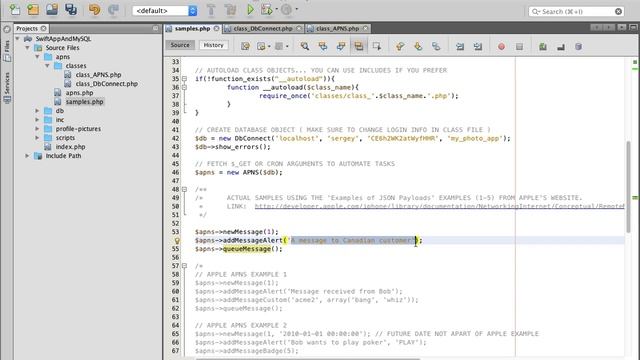Click the Debug Project icon
This screenshot has height=360, width=640.
point(267,9)
